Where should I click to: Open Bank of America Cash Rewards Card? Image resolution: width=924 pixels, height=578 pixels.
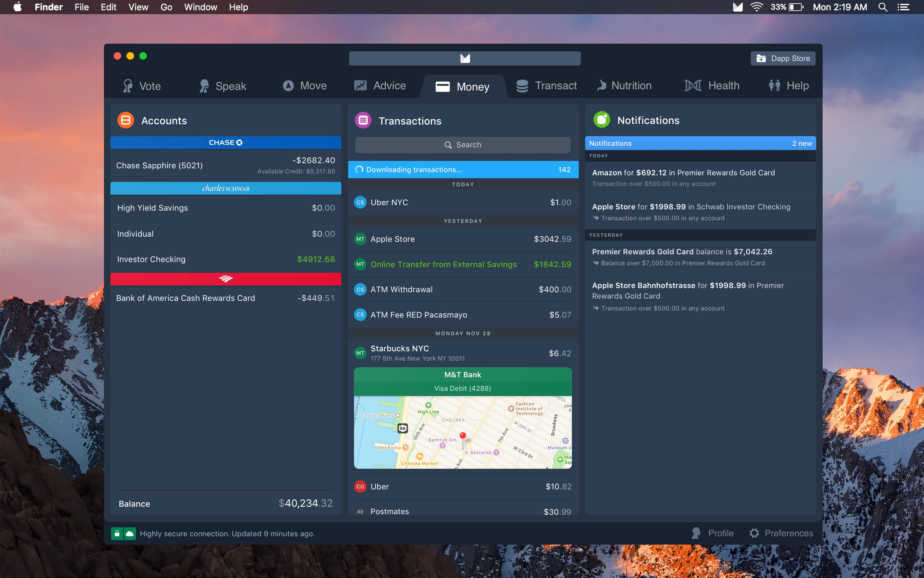coord(226,298)
